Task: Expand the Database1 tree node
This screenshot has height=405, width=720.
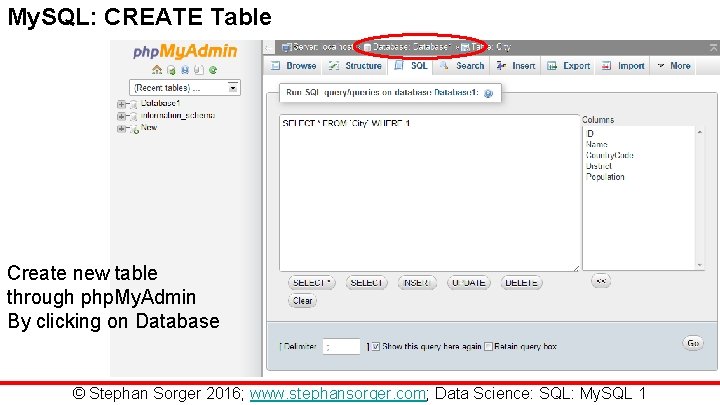Action: (x=121, y=104)
